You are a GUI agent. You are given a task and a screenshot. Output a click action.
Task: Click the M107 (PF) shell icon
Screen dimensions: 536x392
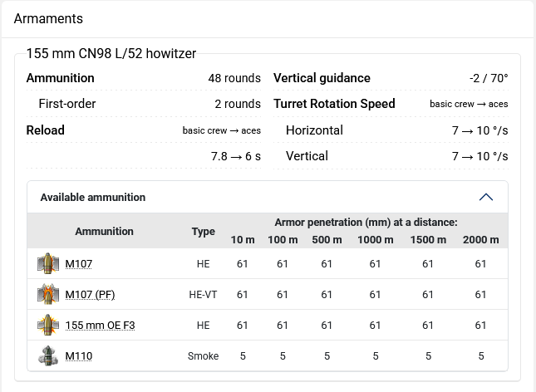(x=48, y=295)
